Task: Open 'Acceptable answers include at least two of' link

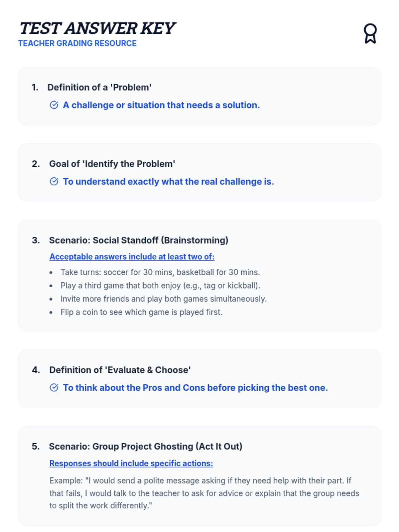Action: tap(132, 257)
